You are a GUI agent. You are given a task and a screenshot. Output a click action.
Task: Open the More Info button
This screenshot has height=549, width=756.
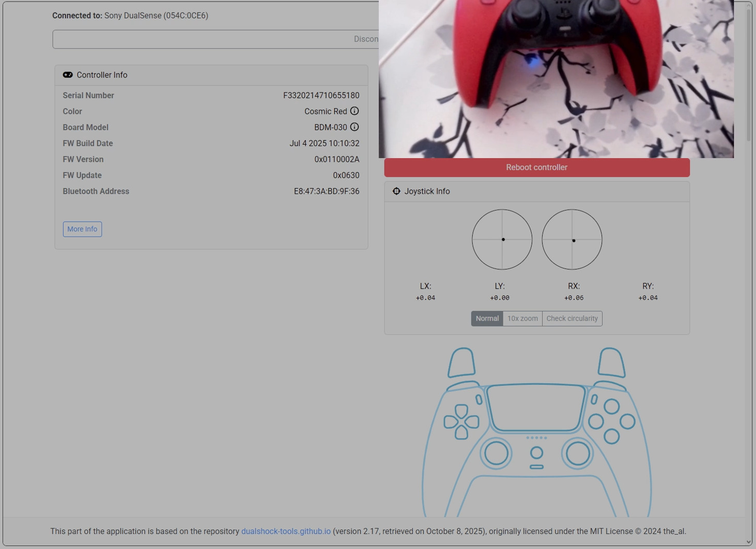[82, 229]
